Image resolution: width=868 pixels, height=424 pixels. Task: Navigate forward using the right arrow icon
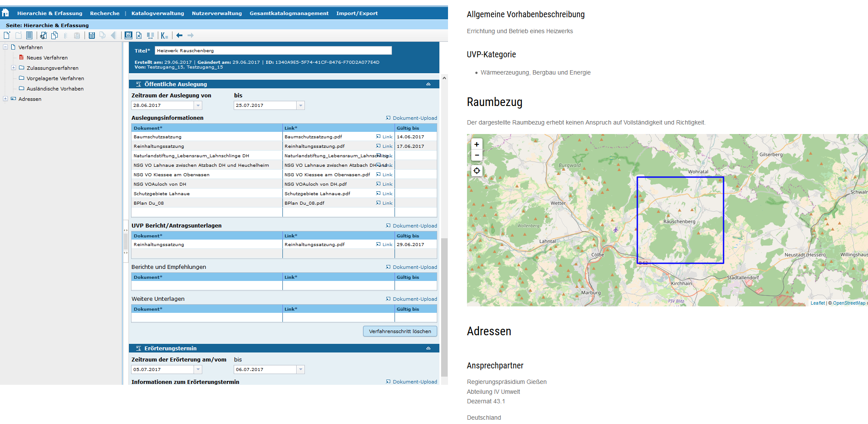pyautogui.click(x=191, y=35)
